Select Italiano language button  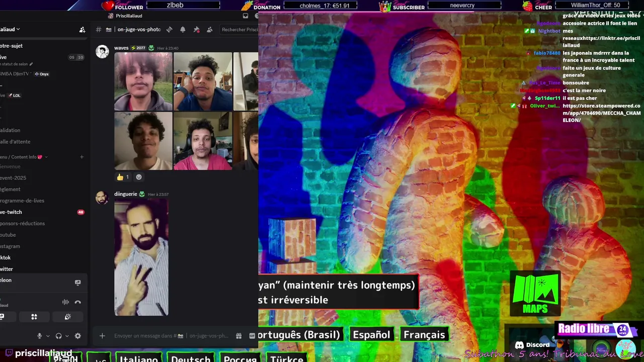[x=139, y=358]
